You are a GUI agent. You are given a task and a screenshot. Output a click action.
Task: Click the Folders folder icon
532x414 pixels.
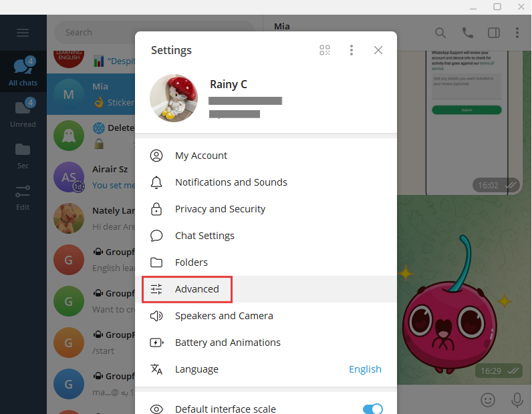pyautogui.click(x=156, y=262)
